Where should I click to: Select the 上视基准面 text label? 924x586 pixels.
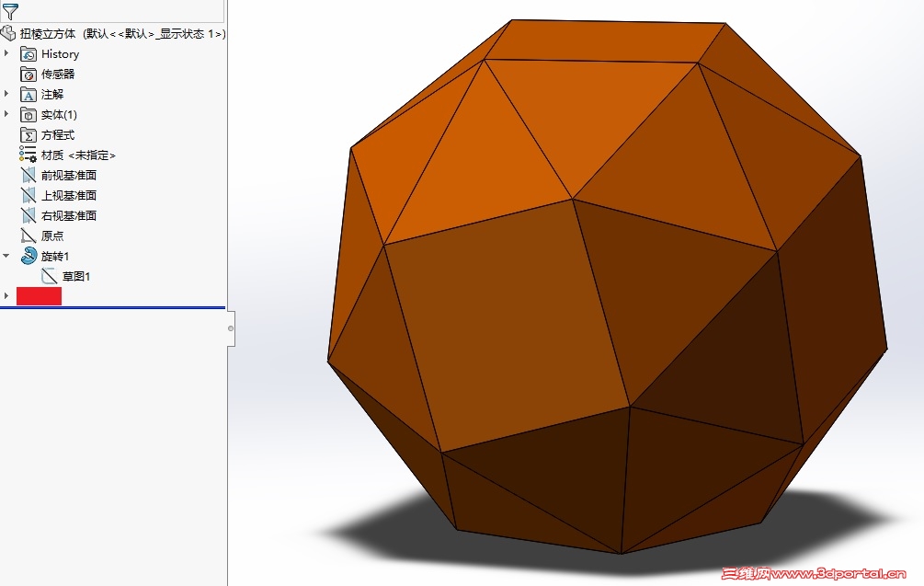tap(69, 195)
